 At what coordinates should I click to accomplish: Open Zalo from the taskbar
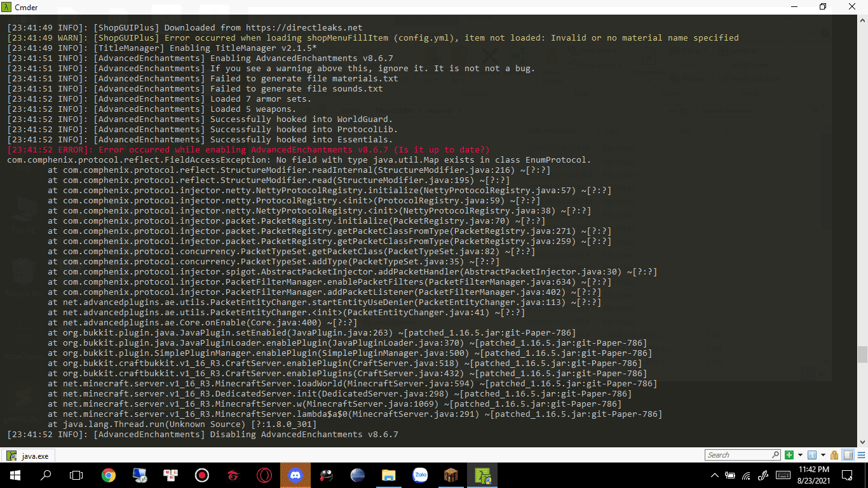point(420,475)
